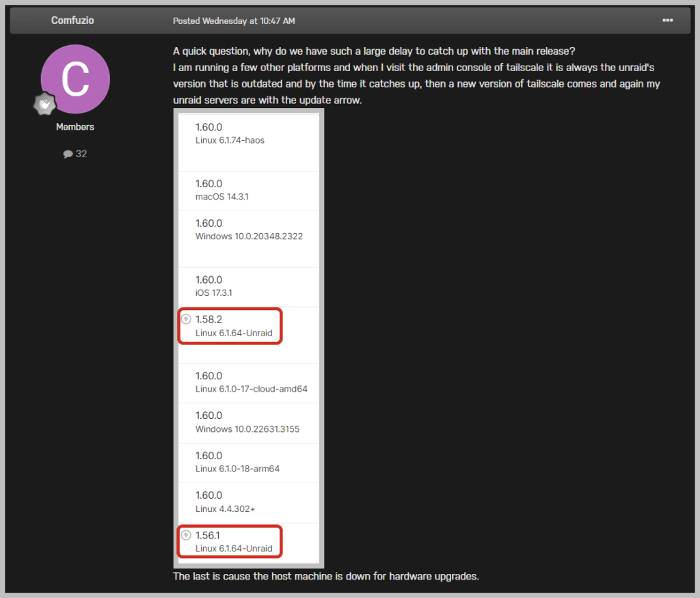Viewport: 700px width, 598px height.
Task: Select the Linux 4.4.302+ entry
Action: (249, 502)
